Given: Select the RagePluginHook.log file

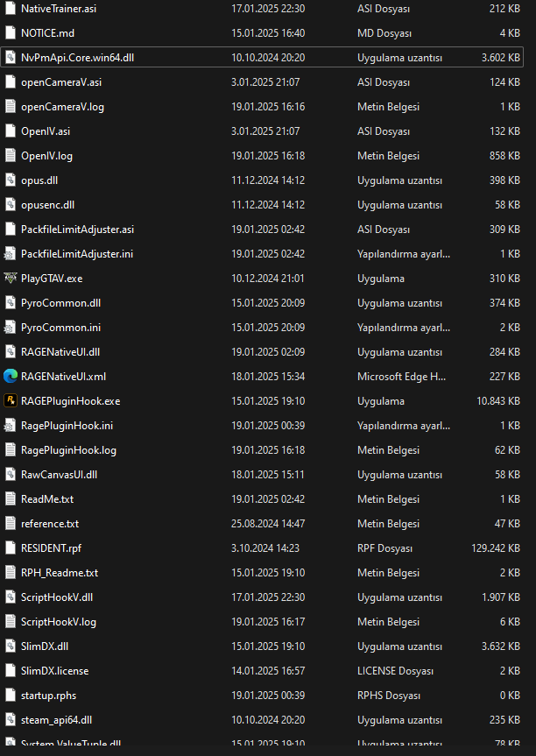Looking at the screenshot, I should tap(68, 450).
